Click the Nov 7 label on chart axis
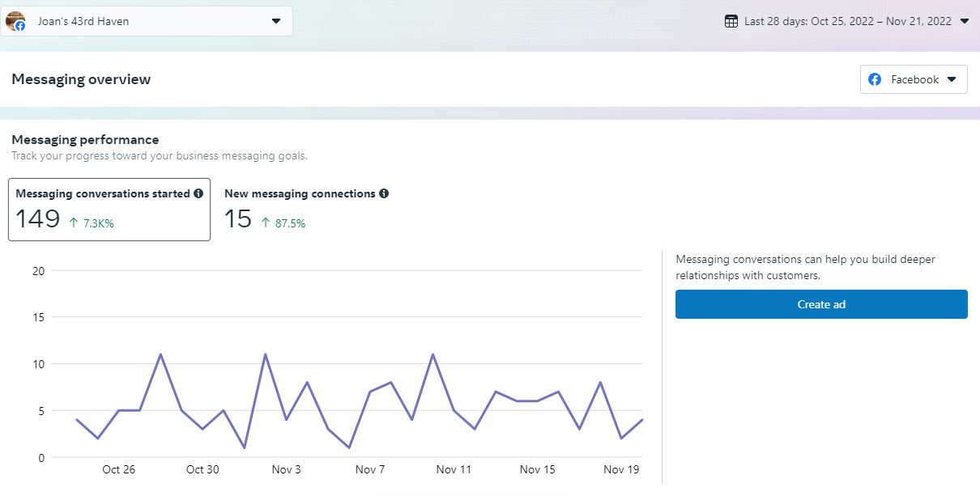The image size is (980, 496). (x=369, y=469)
